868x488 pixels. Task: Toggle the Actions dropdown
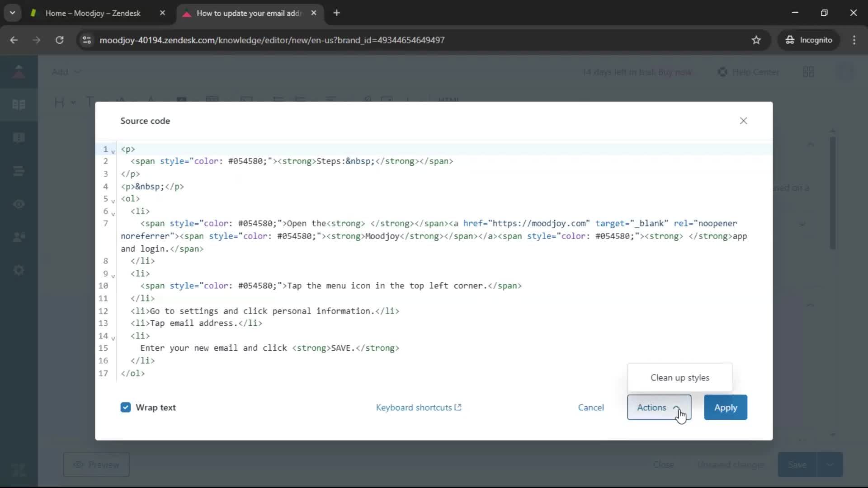pyautogui.click(x=659, y=408)
